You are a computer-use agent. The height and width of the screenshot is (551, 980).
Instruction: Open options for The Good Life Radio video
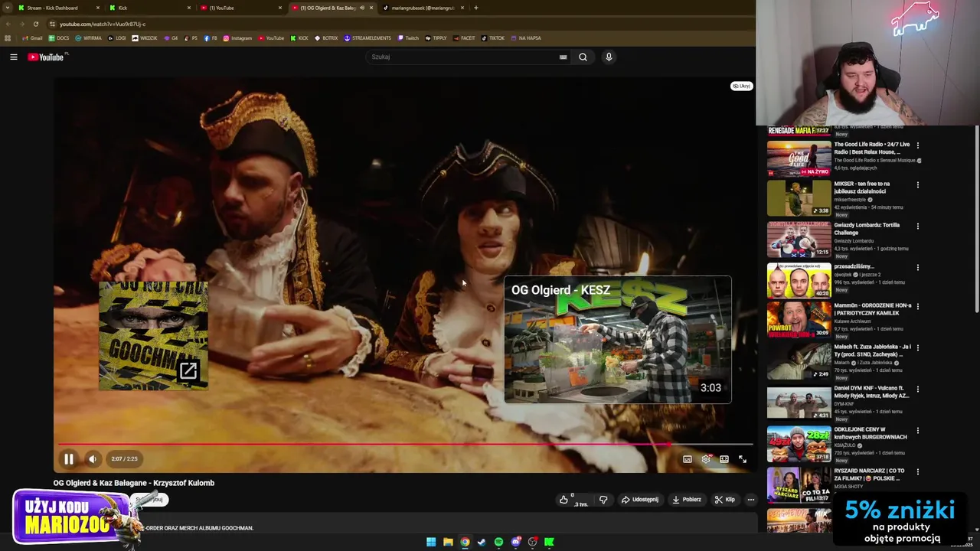click(x=918, y=145)
